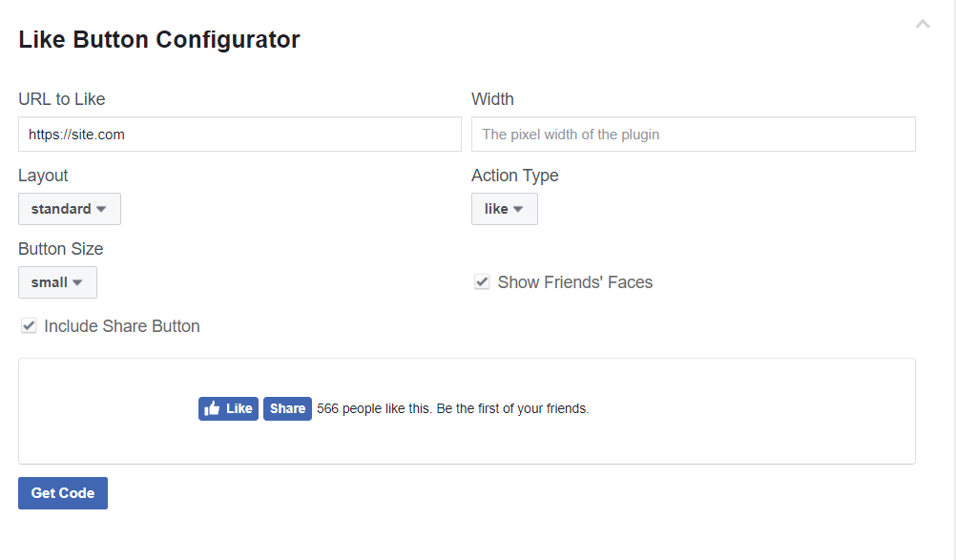This screenshot has width=956, height=560.
Task: Focus the Width pixel input field
Action: (694, 135)
